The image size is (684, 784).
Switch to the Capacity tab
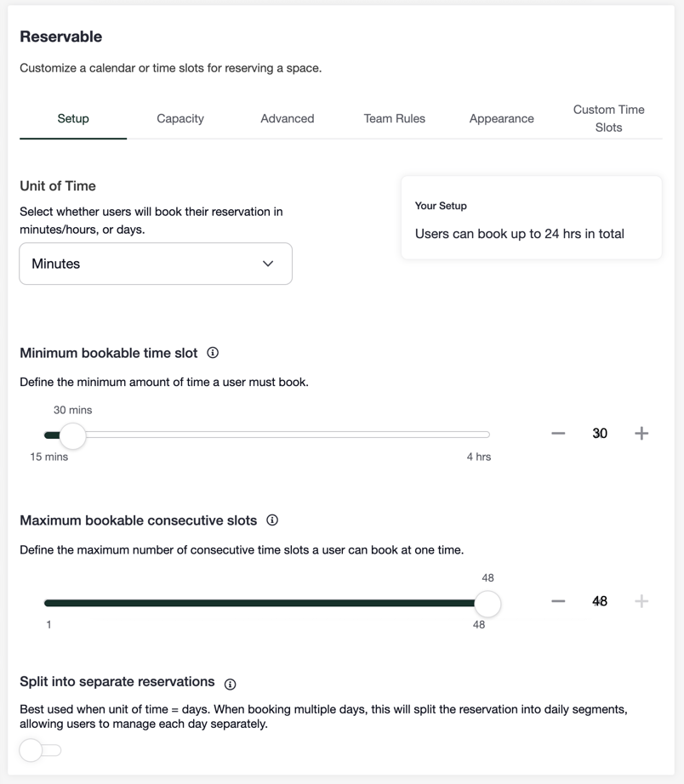pyautogui.click(x=180, y=118)
